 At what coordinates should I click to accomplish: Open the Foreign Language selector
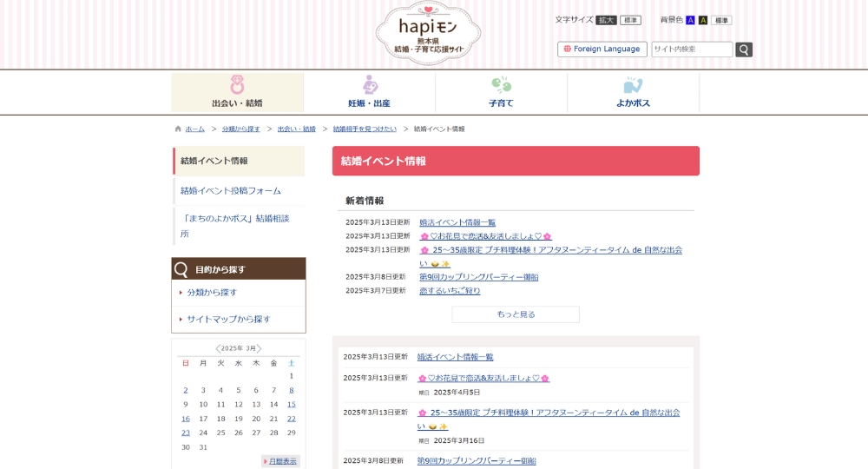tap(602, 50)
